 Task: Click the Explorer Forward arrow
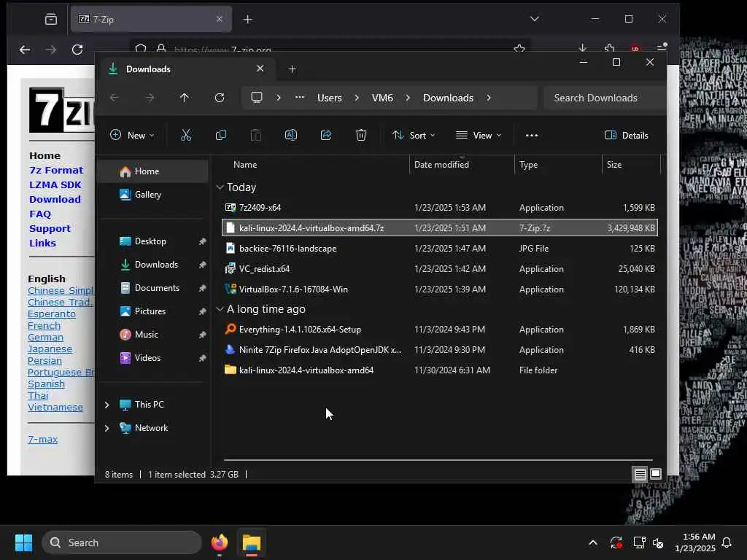pos(150,98)
